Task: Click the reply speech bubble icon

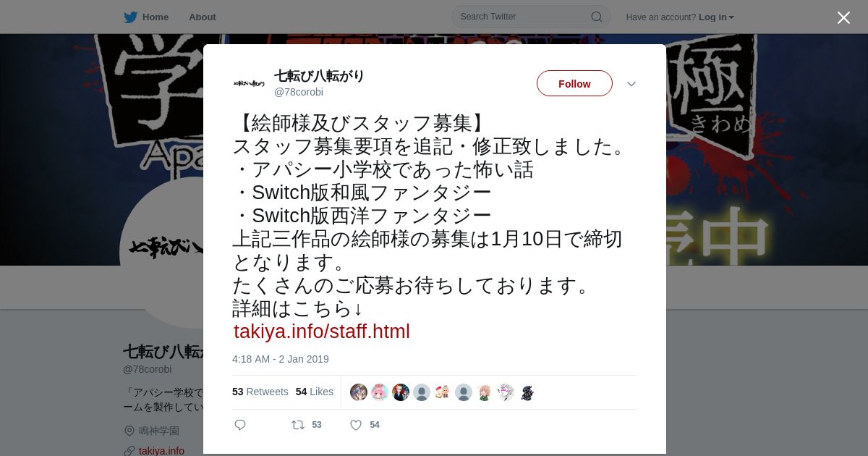Action: pyautogui.click(x=240, y=425)
